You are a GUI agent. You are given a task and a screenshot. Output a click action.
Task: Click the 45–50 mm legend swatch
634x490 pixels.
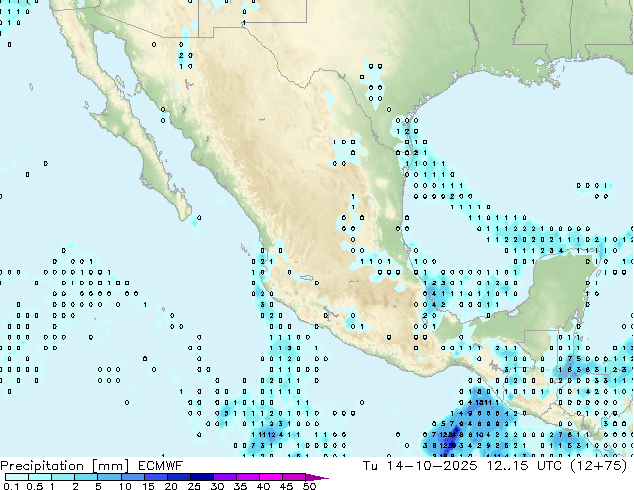point(293,477)
